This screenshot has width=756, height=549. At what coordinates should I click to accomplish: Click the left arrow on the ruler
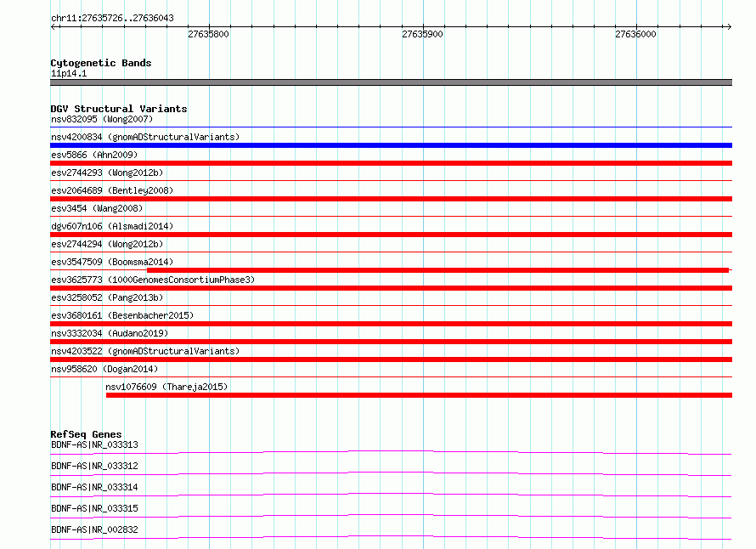[54, 27]
